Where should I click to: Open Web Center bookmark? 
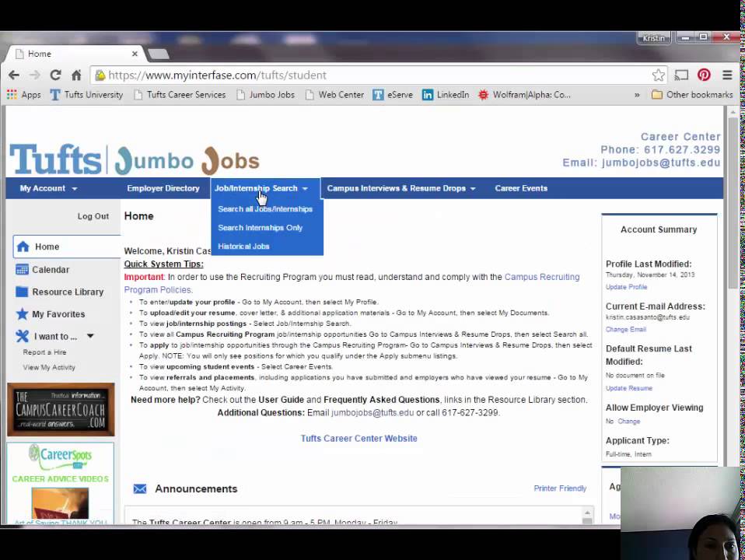point(335,95)
